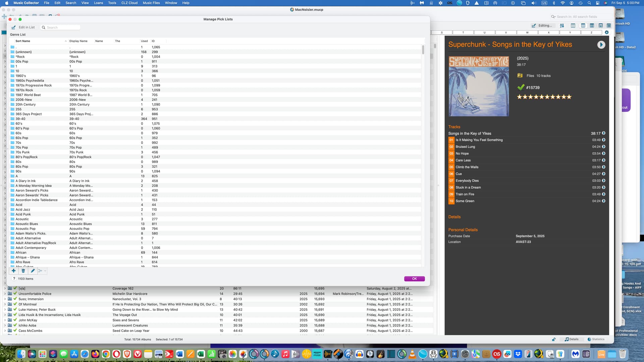The width and height of the screenshot is (644, 362).
Task: Open the Trash in the Dock
Action: (623, 354)
